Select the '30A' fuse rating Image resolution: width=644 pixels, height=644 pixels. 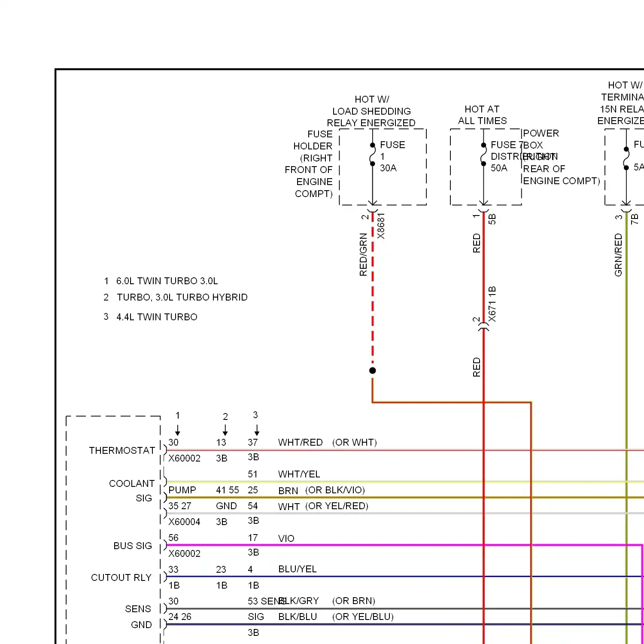point(388,168)
